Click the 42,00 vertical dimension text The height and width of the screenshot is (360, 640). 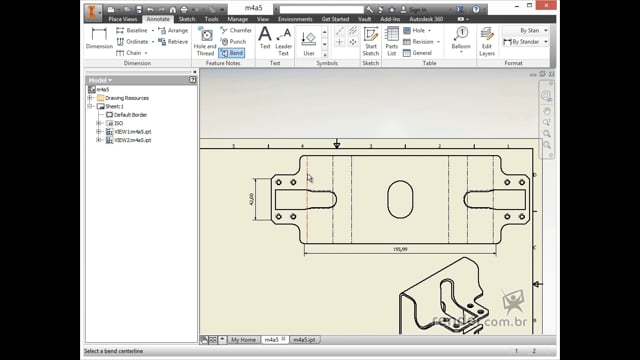coord(251,199)
